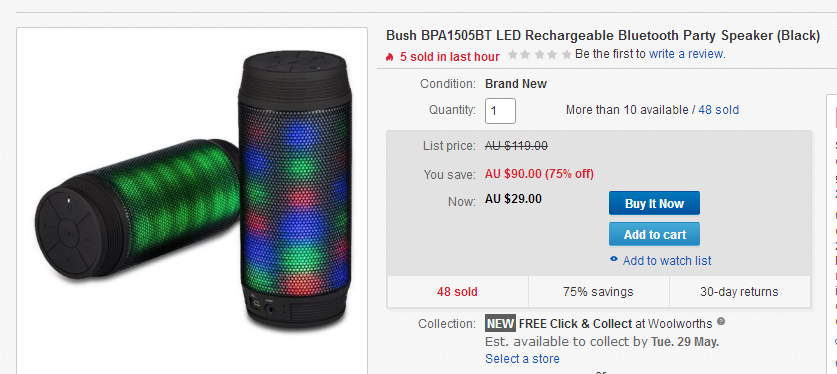
Task: Click the 30-day returns highlight cell
Action: (739, 292)
